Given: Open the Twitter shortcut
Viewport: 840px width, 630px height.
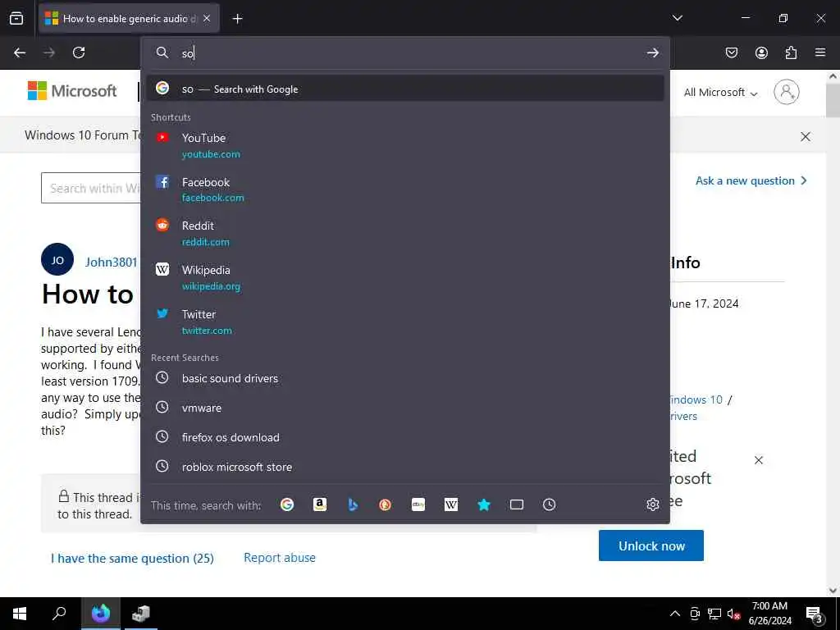Looking at the screenshot, I should 405,322.
